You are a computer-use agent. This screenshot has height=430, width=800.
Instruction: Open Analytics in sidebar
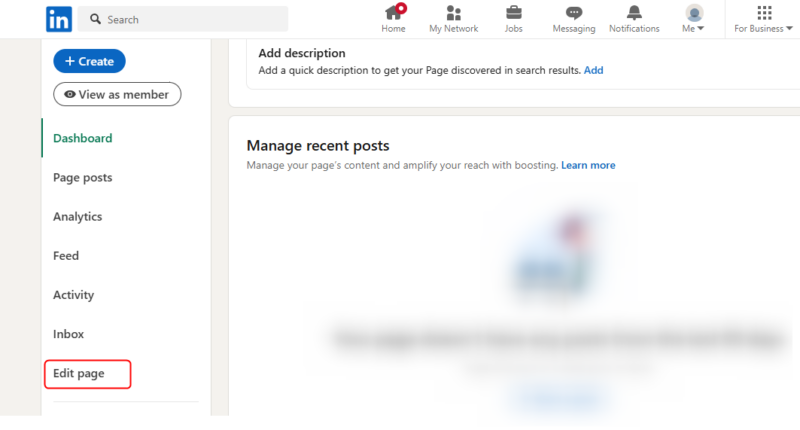coord(78,217)
